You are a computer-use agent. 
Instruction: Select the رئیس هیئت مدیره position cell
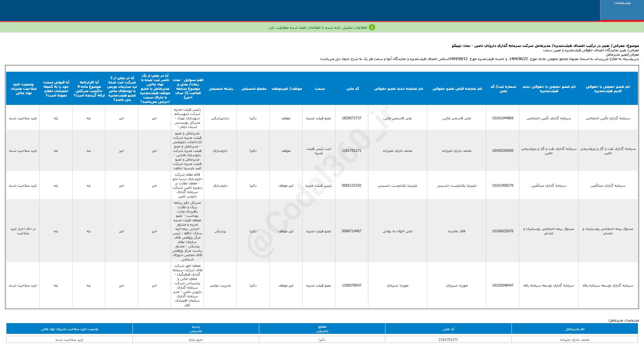(319, 186)
